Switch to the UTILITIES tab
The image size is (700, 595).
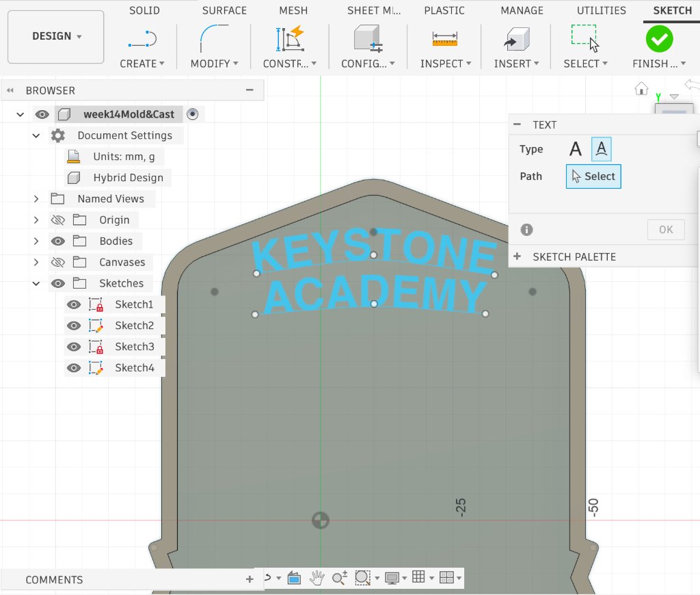coord(602,10)
